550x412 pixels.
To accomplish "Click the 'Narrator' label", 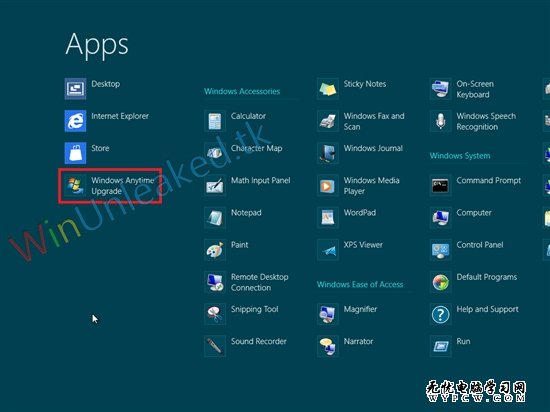I will (358, 342).
